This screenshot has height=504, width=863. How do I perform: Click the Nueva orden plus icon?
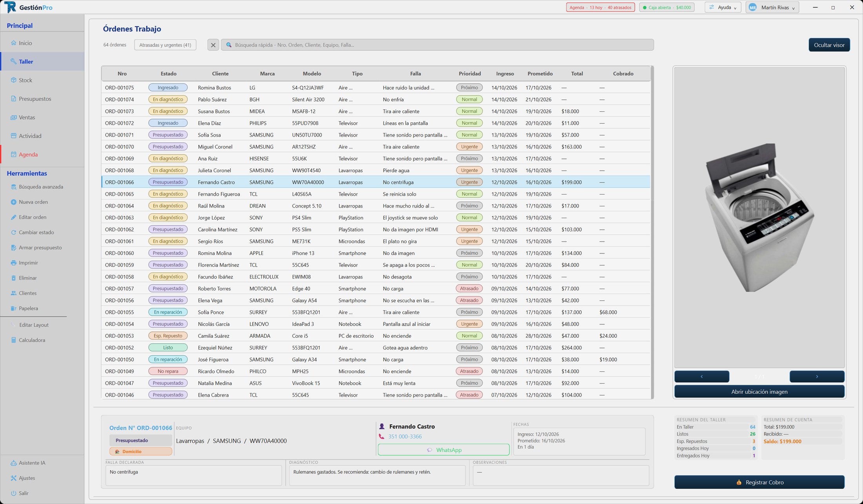click(x=14, y=202)
